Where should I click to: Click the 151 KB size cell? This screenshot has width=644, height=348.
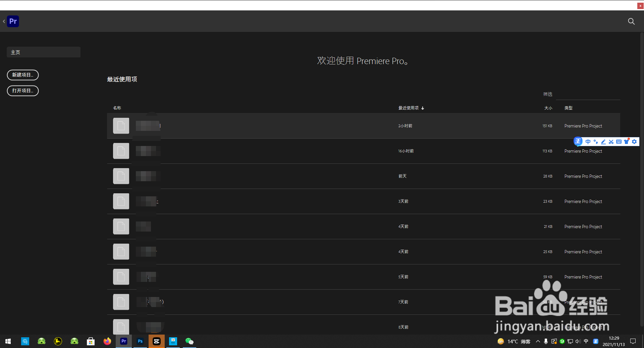click(547, 126)
